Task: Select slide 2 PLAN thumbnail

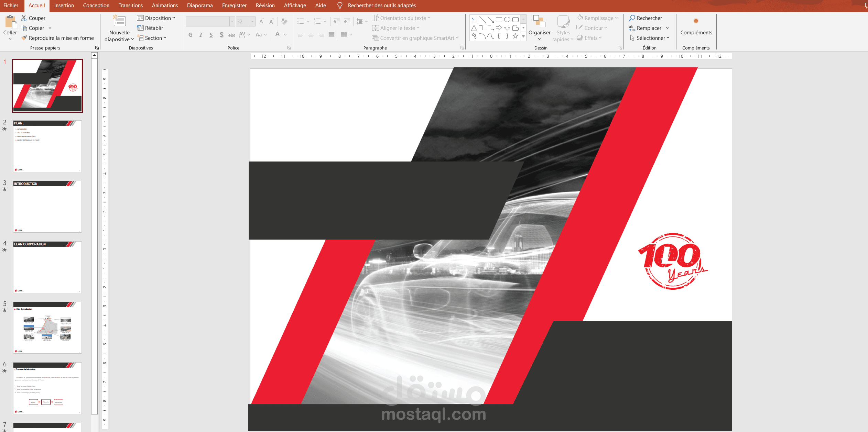Action: (x=47, y=146)
